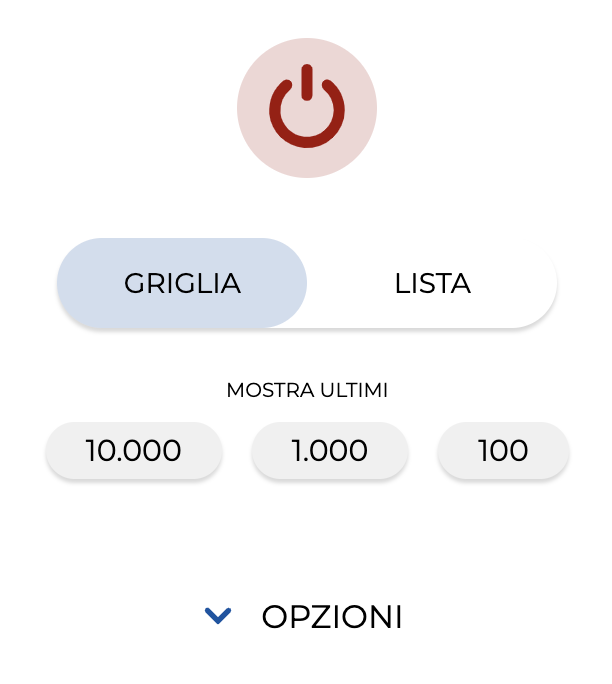Pick the 100 pill option
This screenshot has width=612, height=684.
(503, 450)
